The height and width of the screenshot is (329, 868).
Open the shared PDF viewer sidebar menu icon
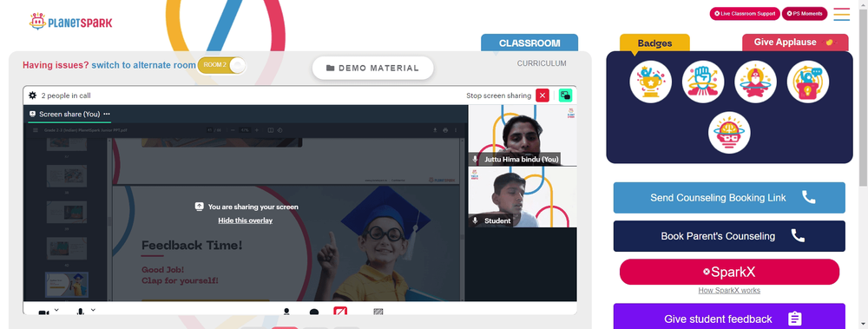point(36,130)
